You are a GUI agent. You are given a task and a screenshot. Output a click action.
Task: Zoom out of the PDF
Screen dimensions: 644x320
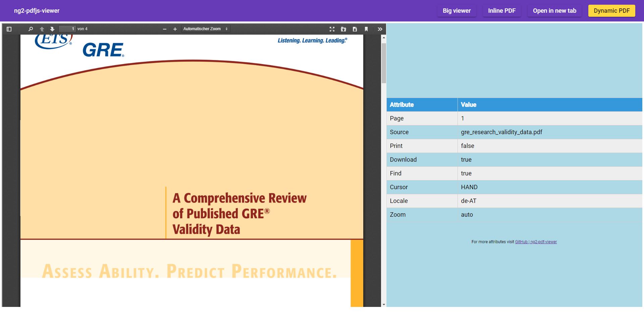pos(165,29)
